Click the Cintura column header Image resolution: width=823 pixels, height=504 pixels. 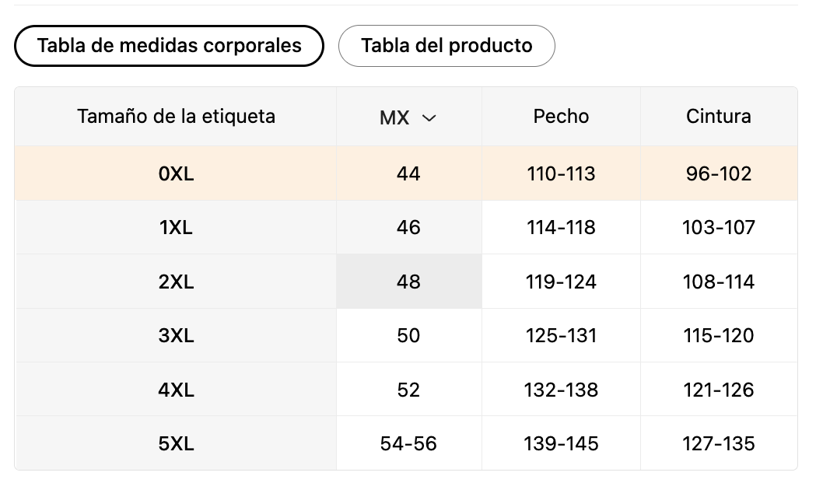(719, 117)
